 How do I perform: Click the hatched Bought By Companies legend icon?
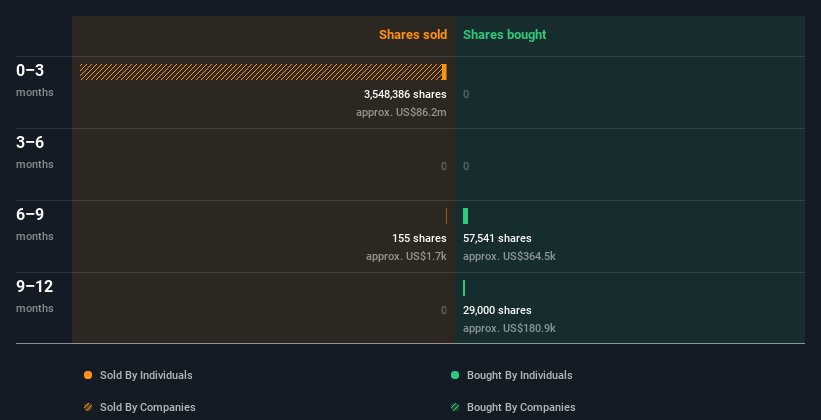[x=455, y=407]
